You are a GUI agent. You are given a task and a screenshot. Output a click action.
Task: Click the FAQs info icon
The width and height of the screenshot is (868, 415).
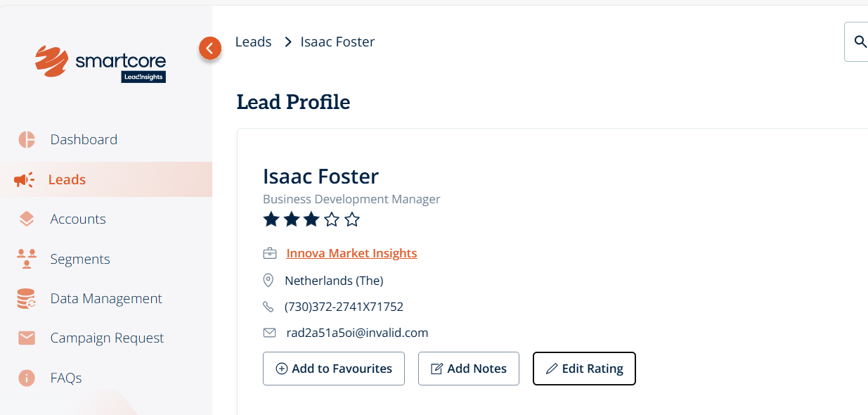27,378
